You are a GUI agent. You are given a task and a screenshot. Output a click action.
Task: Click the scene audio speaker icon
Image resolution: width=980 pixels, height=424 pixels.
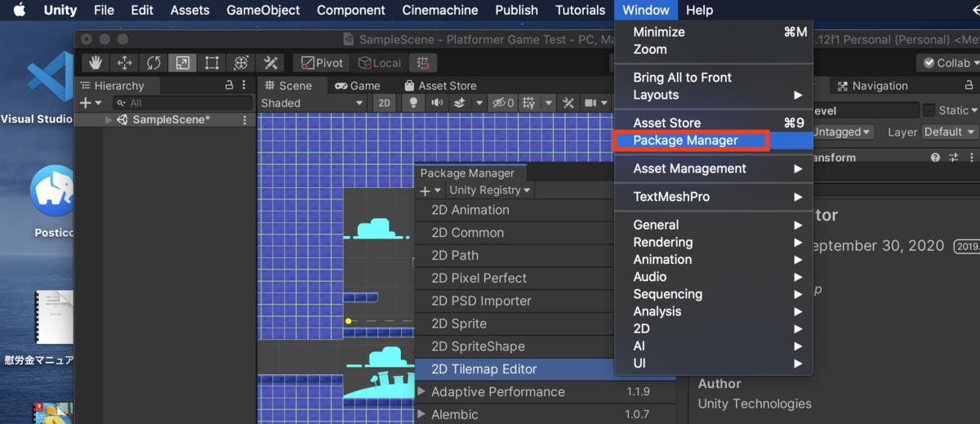(437, 103)
